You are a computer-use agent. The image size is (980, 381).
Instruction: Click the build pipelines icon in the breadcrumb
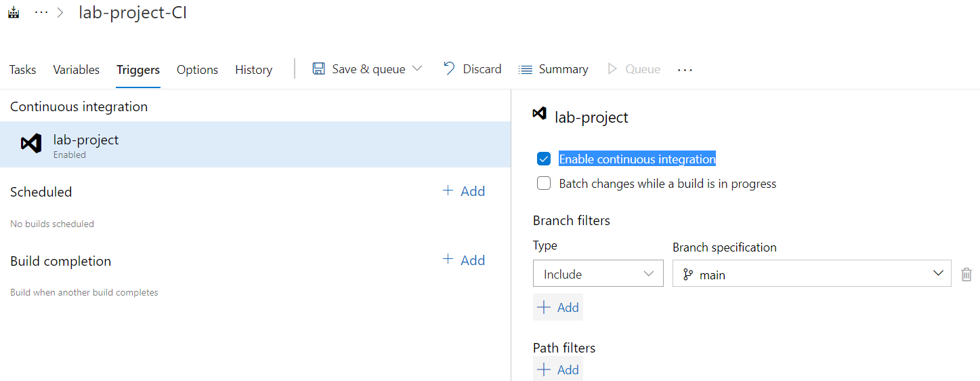[13, 13]
